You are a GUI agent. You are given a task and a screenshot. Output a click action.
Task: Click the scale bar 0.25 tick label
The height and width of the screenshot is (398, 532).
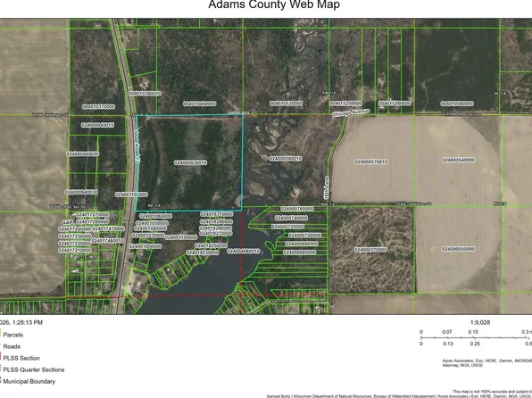click(x=475, y=344)
